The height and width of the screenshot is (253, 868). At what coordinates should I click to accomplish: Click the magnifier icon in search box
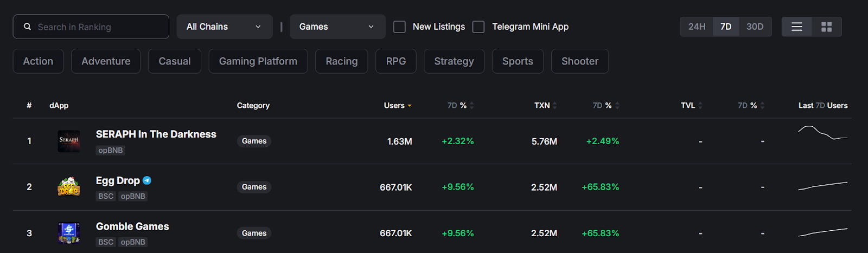tap(27, 27)
